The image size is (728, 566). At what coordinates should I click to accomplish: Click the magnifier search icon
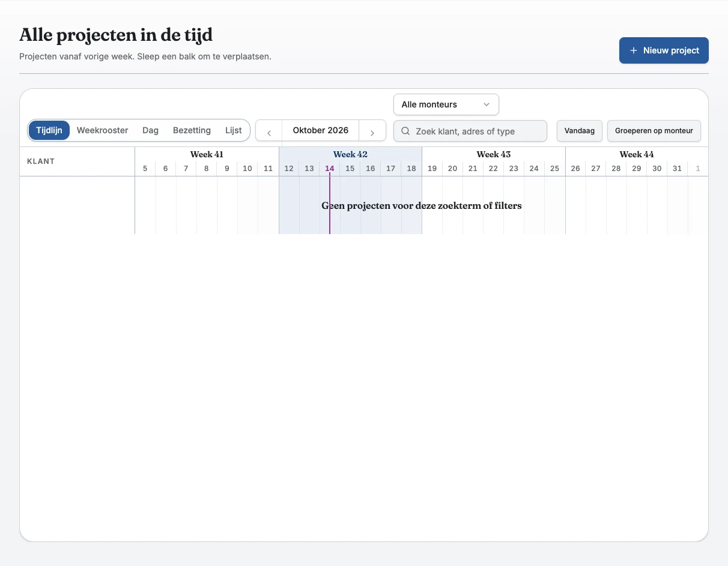405,131
